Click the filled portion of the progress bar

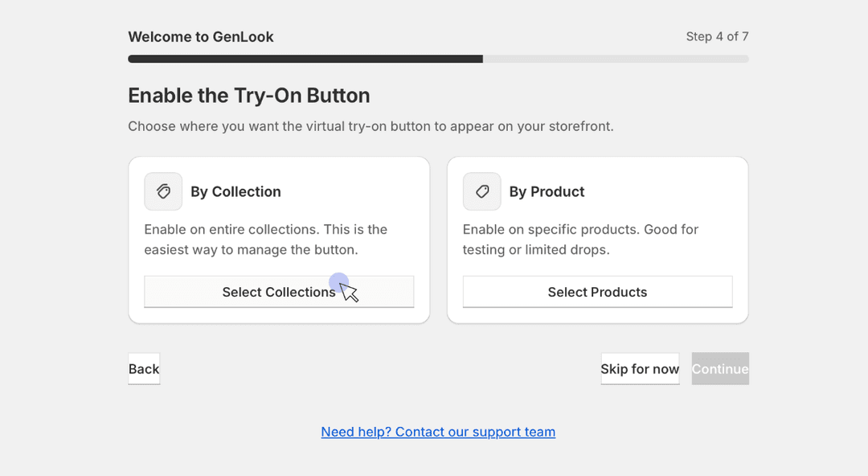pos(305,59)
